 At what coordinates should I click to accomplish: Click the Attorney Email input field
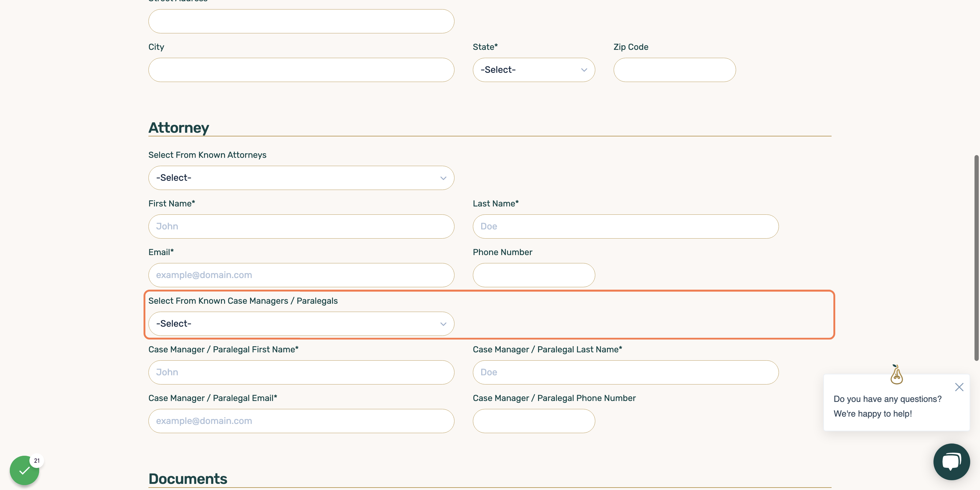(x=301, y=275)
